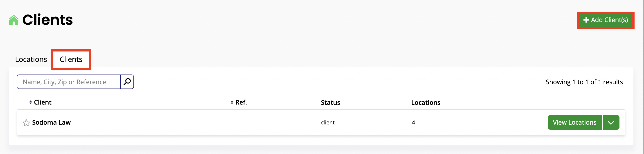Switch to the Locations tab
This screenshot has width=644, height=154.
coord(31,59)
